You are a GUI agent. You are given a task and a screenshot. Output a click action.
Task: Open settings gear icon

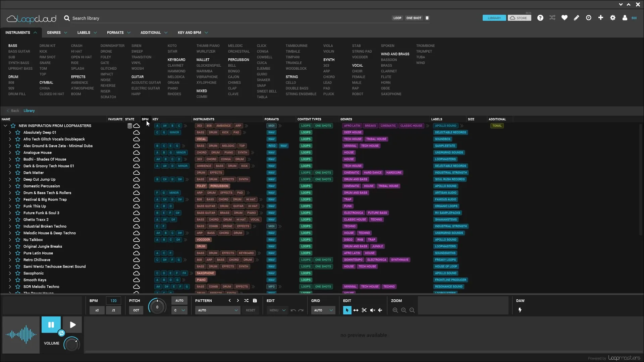[x=613, y=18]
